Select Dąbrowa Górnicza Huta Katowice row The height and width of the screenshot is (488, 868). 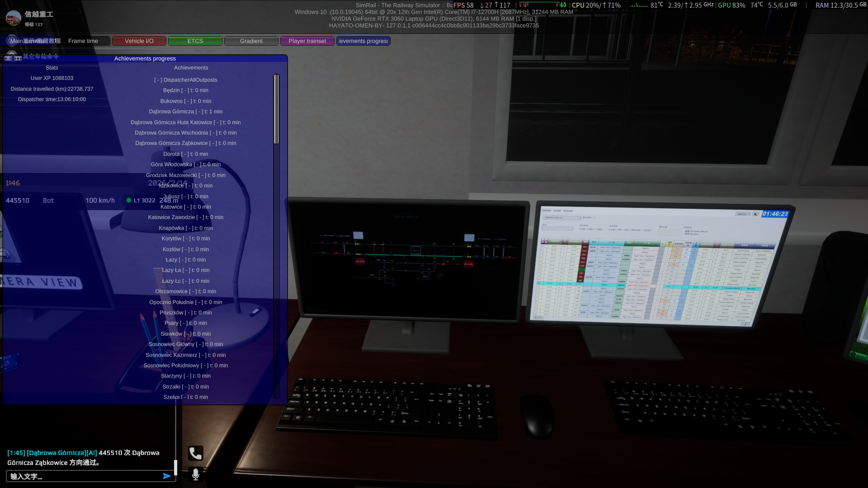[186, 122]
